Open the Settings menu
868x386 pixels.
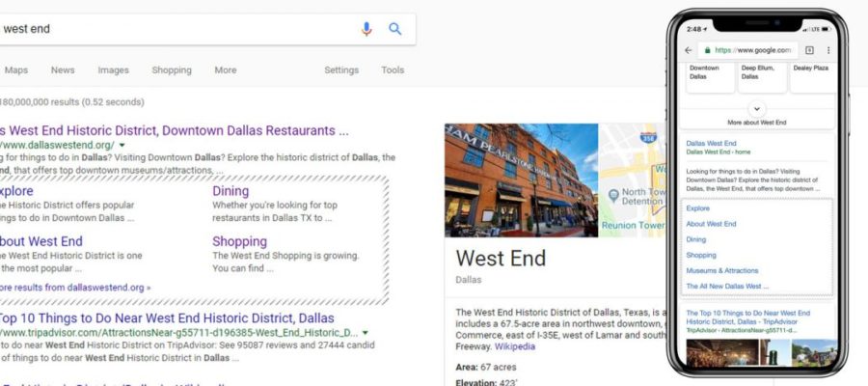[x=341, y=70]
